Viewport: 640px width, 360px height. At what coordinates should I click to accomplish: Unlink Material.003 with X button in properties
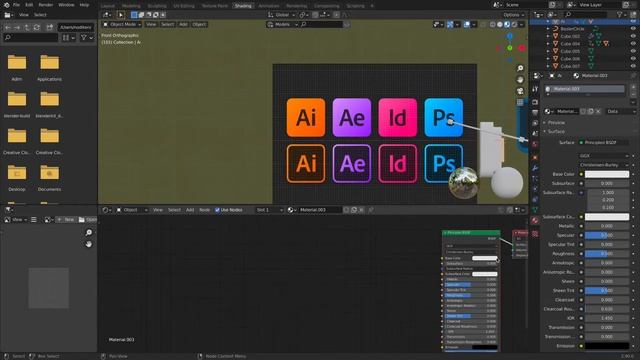point(598,111)
